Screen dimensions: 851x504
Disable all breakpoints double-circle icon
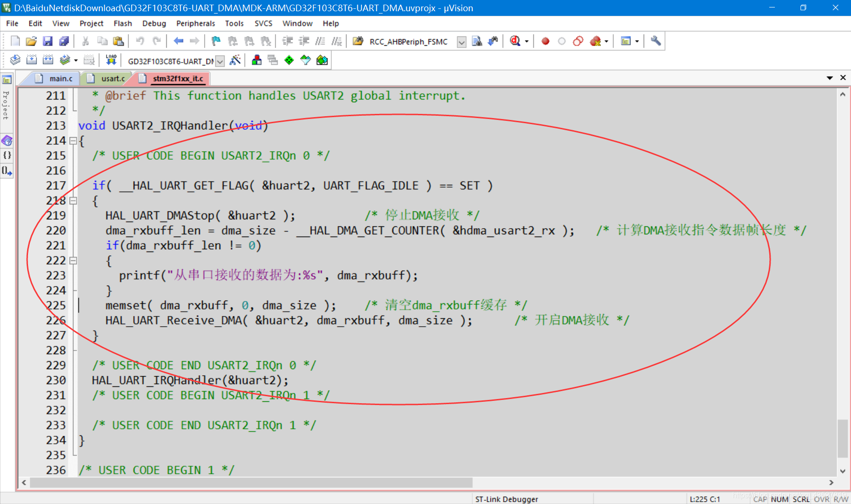click(x=578, y=41)
